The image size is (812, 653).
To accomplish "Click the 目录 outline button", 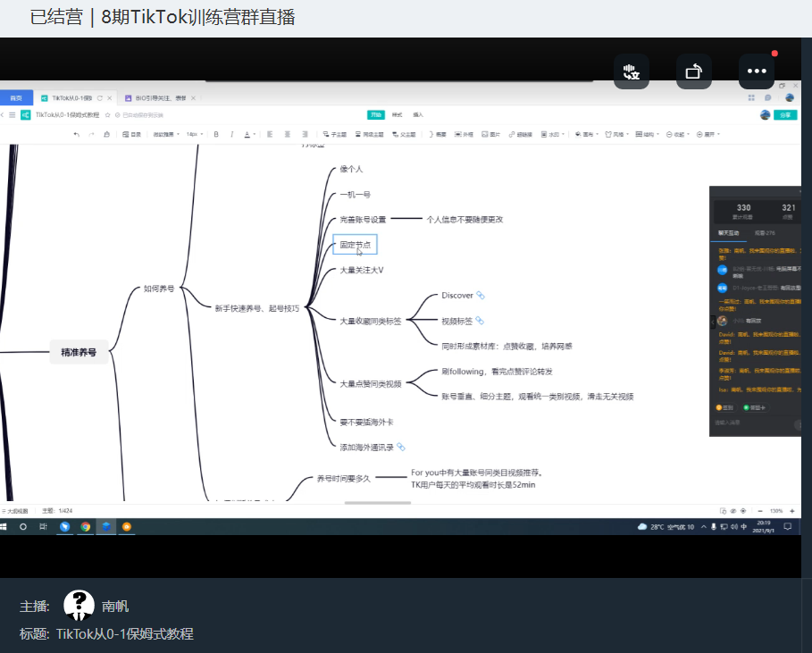I will pos(131,134).
